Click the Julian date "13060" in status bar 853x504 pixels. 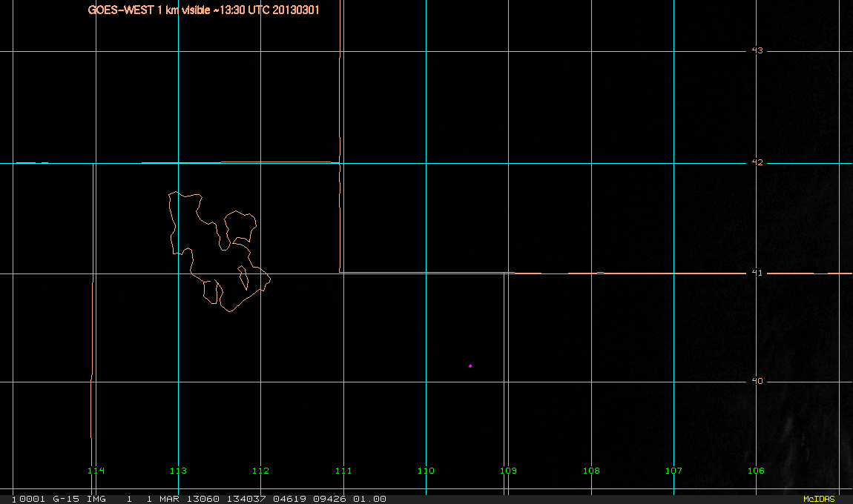(203, 499)
